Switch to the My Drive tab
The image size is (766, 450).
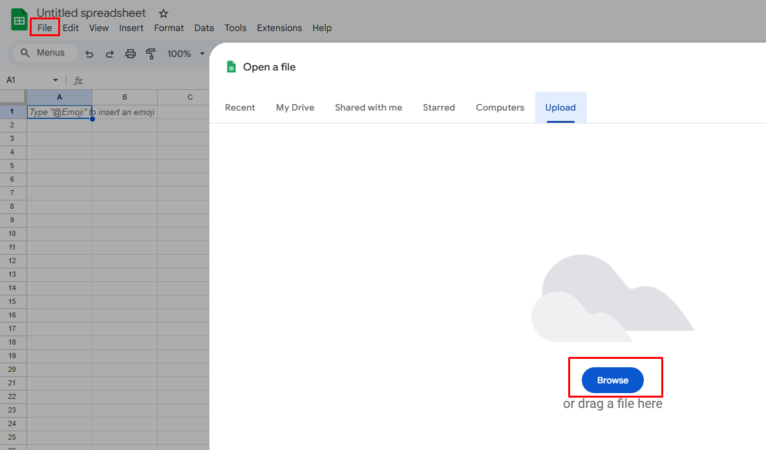click(295, 108)
